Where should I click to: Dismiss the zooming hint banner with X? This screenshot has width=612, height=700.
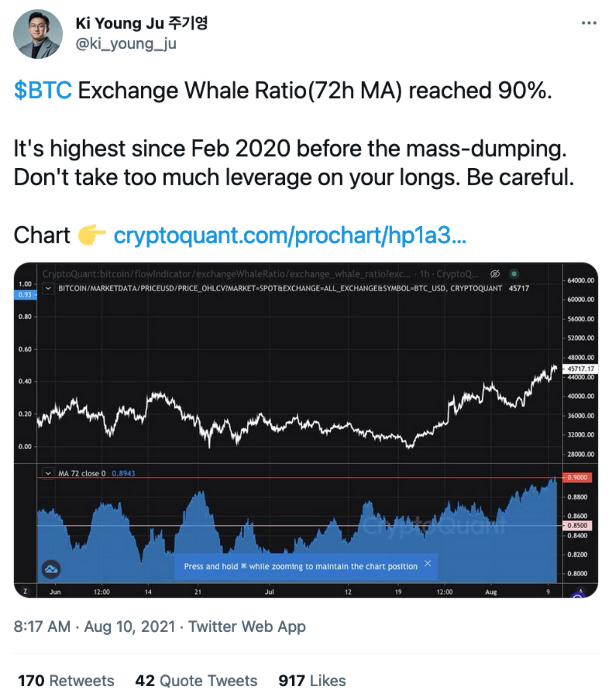coord(427,563)
